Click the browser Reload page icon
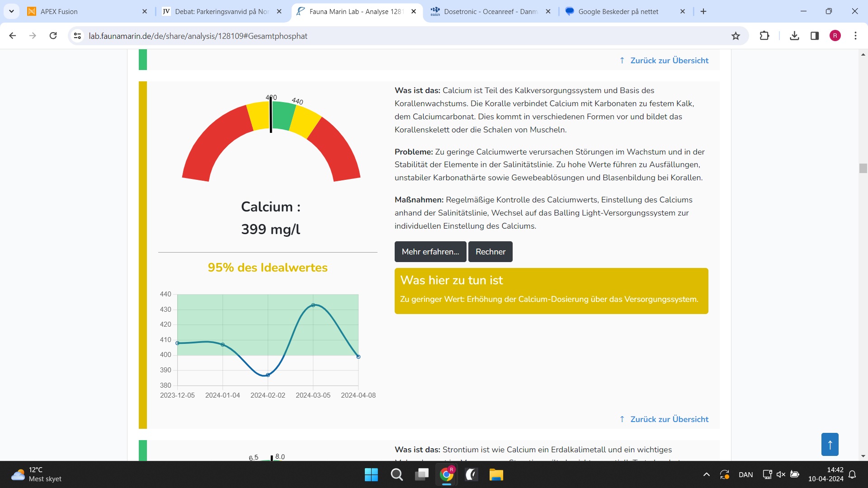This screenshot has height=488, width=868. pyautogui.click(x=53, y=36)
